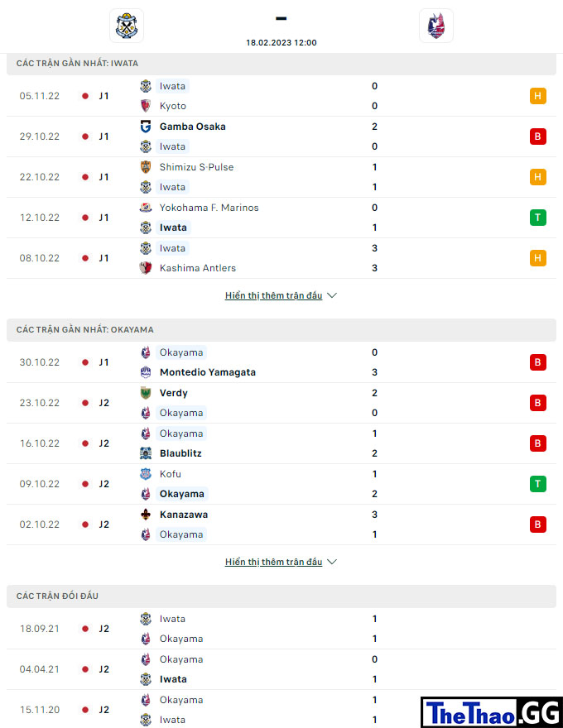Click the TheThao.GG watermark logo
The width and height of the screenshot is (563, 728).
[492, 712]
